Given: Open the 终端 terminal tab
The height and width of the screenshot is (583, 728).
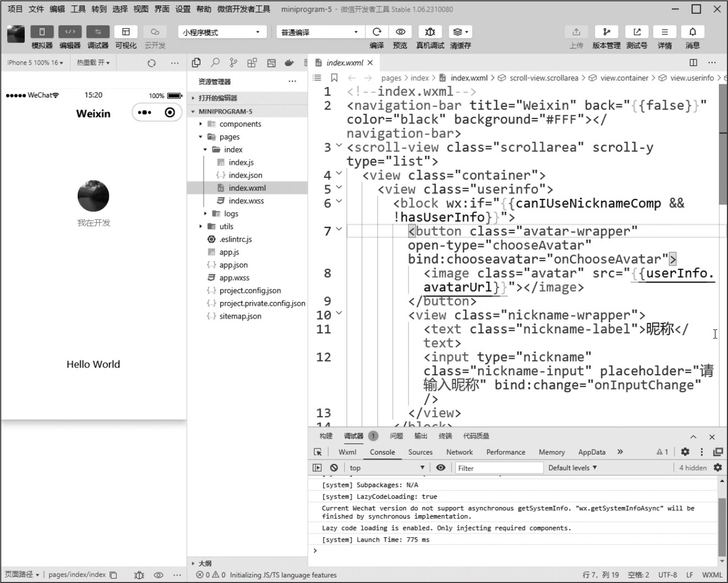Looking at the screenshot, I should (x=445, y=436).
